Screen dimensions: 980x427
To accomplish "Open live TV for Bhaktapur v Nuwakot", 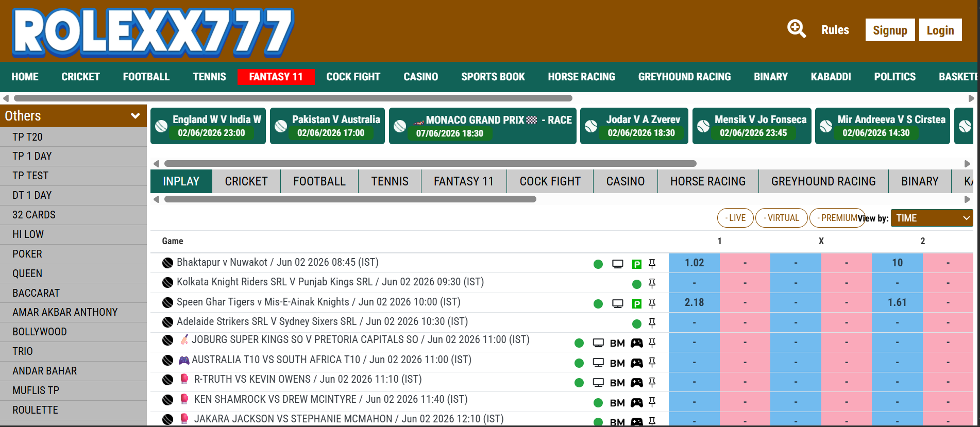I will [618, 264].
